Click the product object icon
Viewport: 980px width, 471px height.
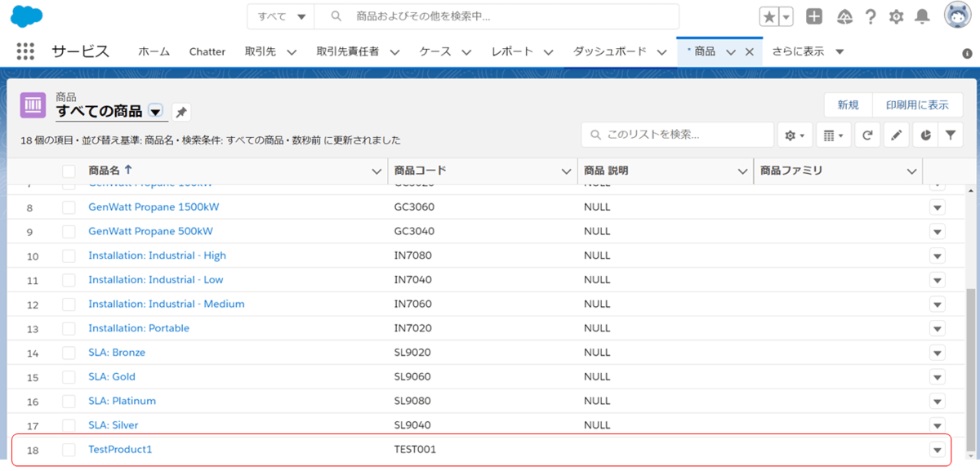tap(33, 105)
